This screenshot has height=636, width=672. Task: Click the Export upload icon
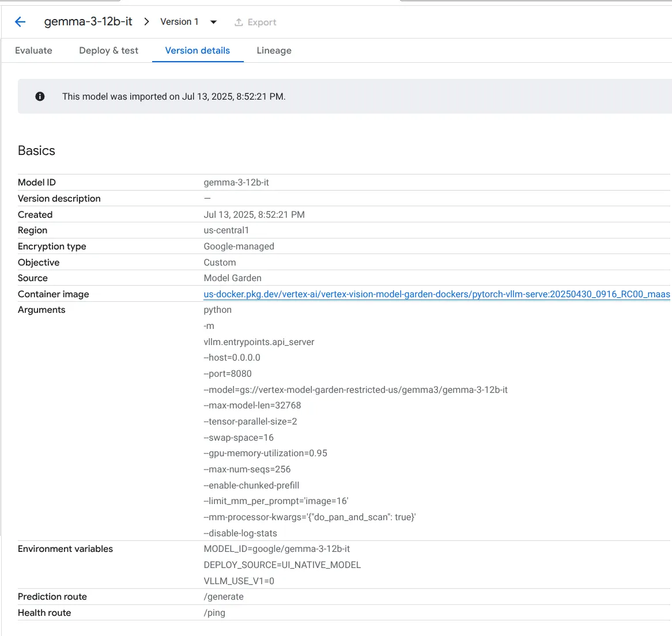click(239, 22)
